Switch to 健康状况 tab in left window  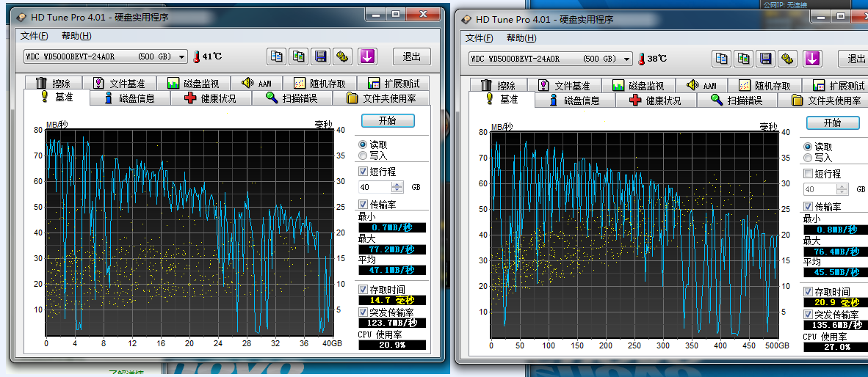click(211, 98)
